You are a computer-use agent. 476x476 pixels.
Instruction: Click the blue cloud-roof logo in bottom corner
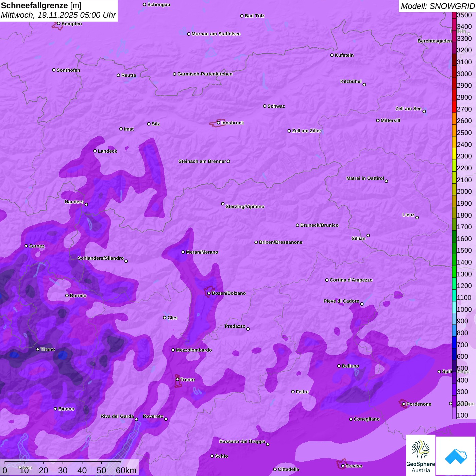coord(456,456)
